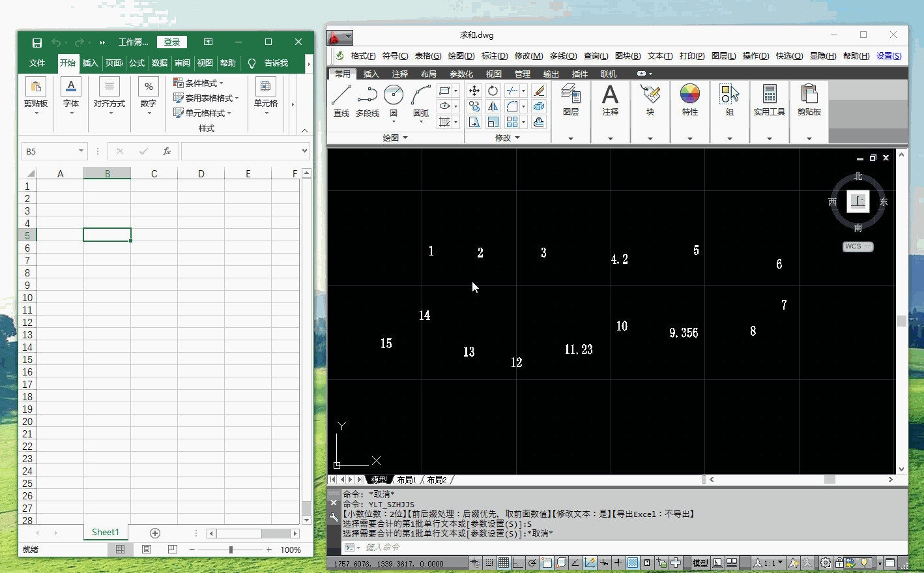Image resolution: width=924 pixels, height=573 pixels.
Task: Switch to Page Layout view in Excel
Action: [x=147, y=550]
